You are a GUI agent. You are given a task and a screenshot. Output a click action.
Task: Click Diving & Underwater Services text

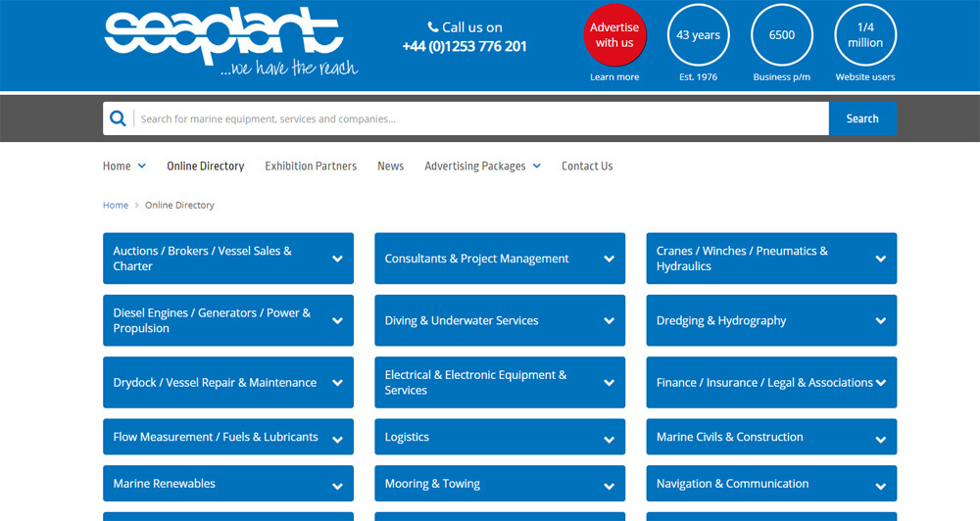click(462, 320)
